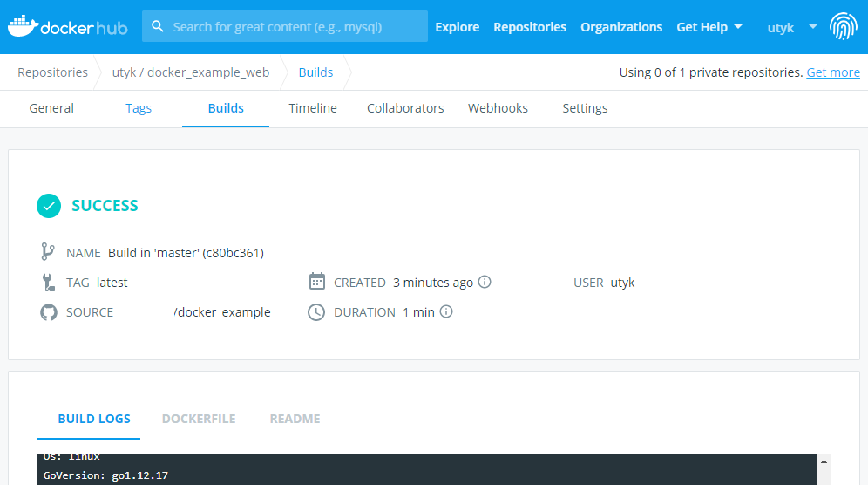Click the 'Using 0 of 1 private repositories' text
Viewport: 868px width, 485px height.
pos(711,72)
